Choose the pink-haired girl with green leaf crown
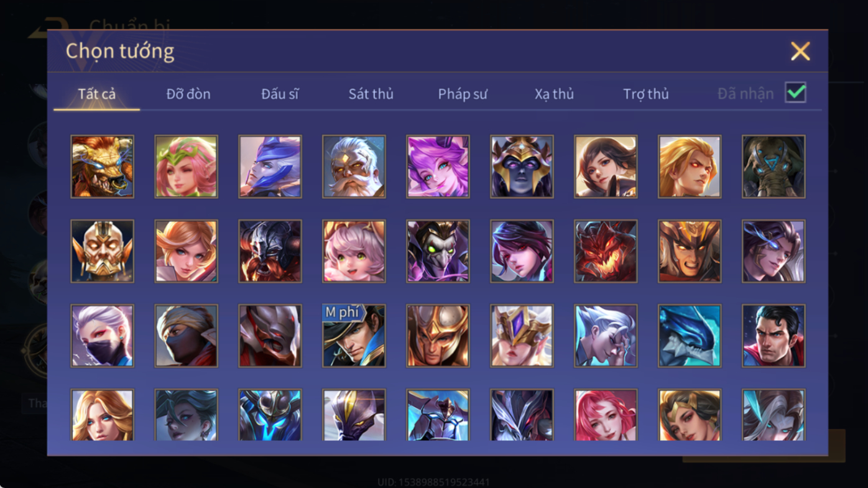 point(186,167)
